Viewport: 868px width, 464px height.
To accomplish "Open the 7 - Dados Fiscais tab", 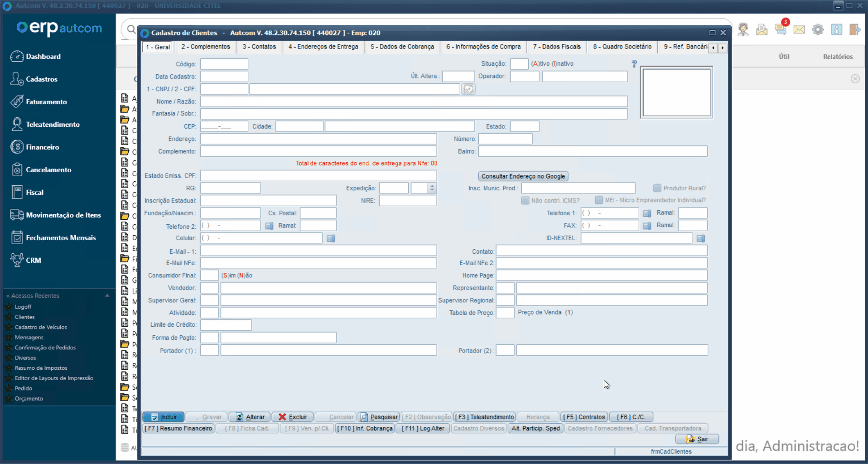I will [x=556, y=47].
